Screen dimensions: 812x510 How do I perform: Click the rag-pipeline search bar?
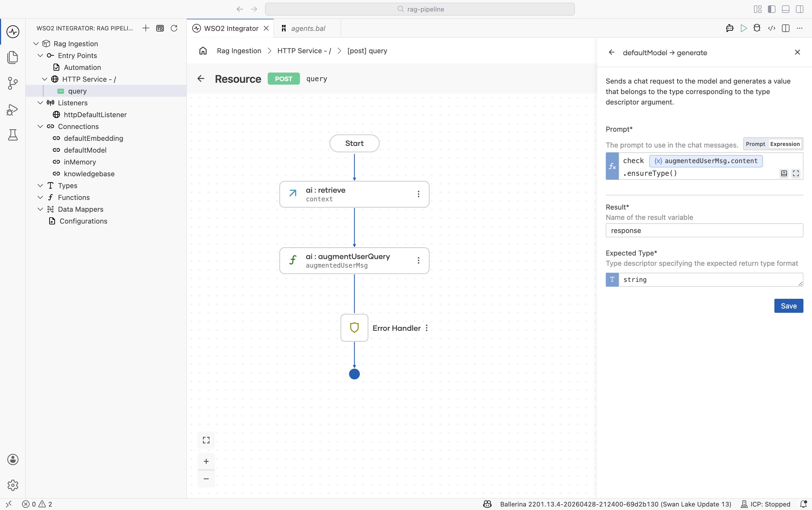(420, 9)
